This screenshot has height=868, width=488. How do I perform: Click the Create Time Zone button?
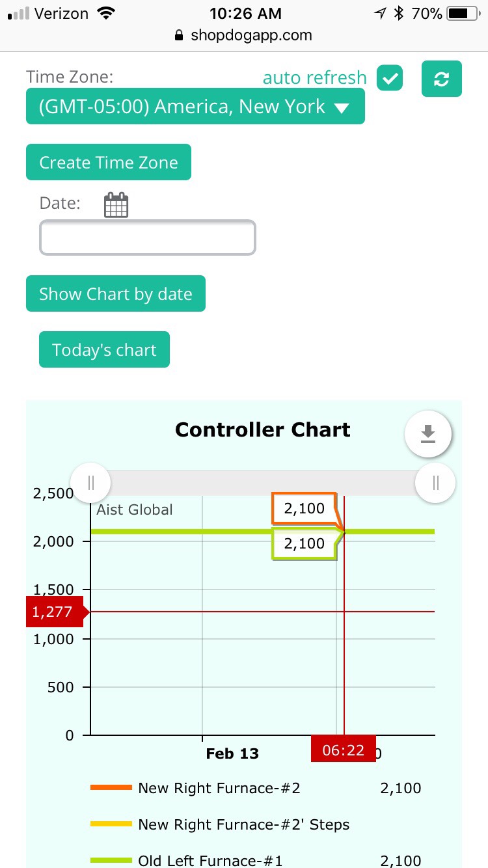[109, 162]
